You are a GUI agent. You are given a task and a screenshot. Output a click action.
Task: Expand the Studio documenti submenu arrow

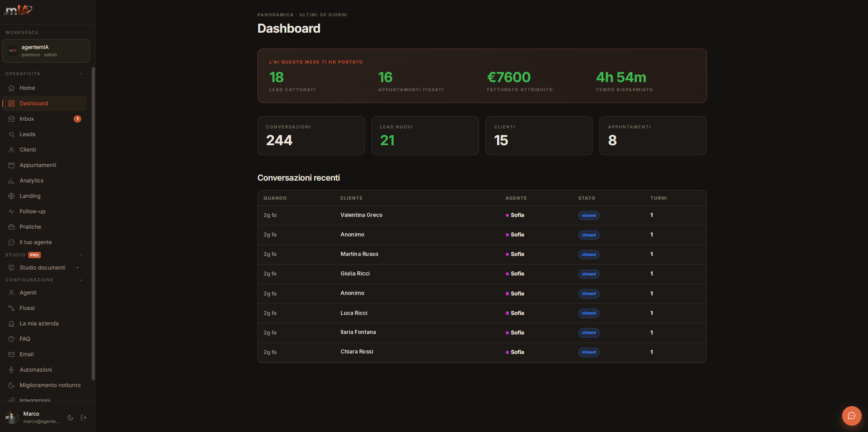point(78,268)
